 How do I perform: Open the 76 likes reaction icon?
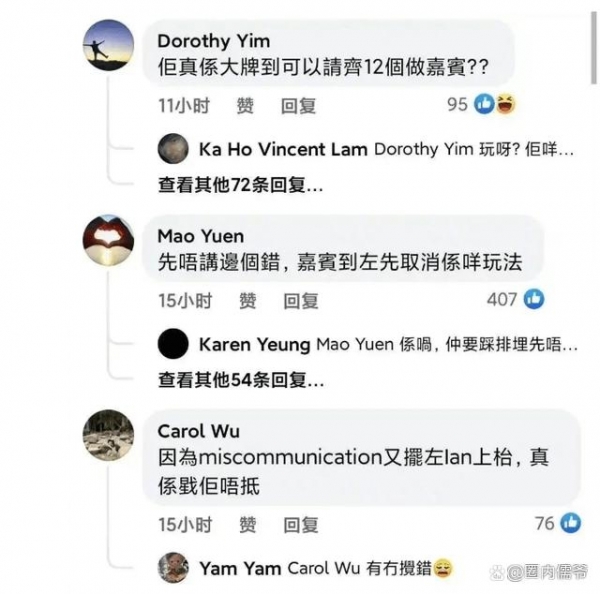click(571, 523)
